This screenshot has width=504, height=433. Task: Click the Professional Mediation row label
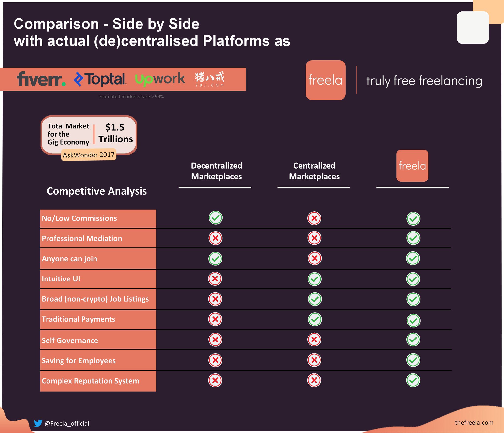point(82,238)
